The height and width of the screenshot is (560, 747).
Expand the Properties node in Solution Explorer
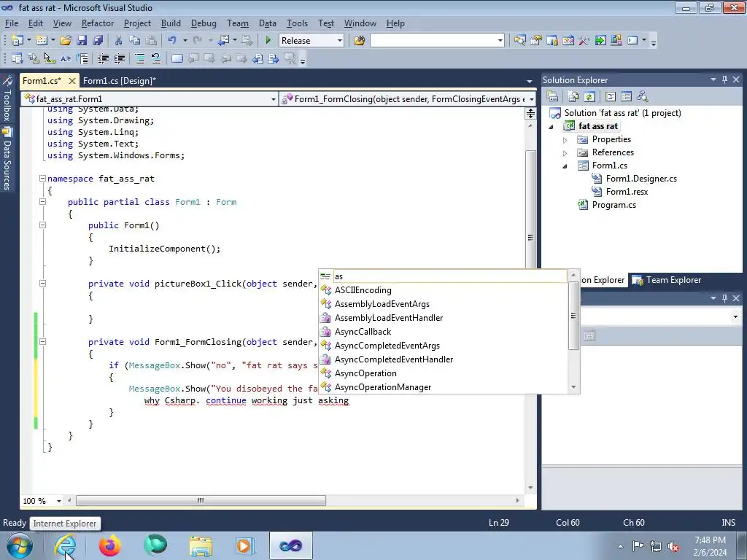point(565,140)
